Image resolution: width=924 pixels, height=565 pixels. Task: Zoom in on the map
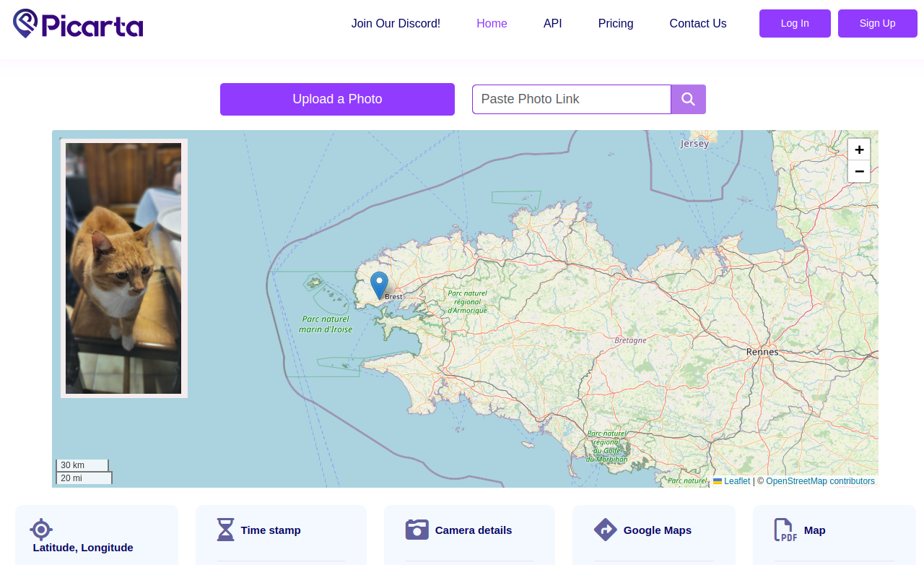[858, 150]
